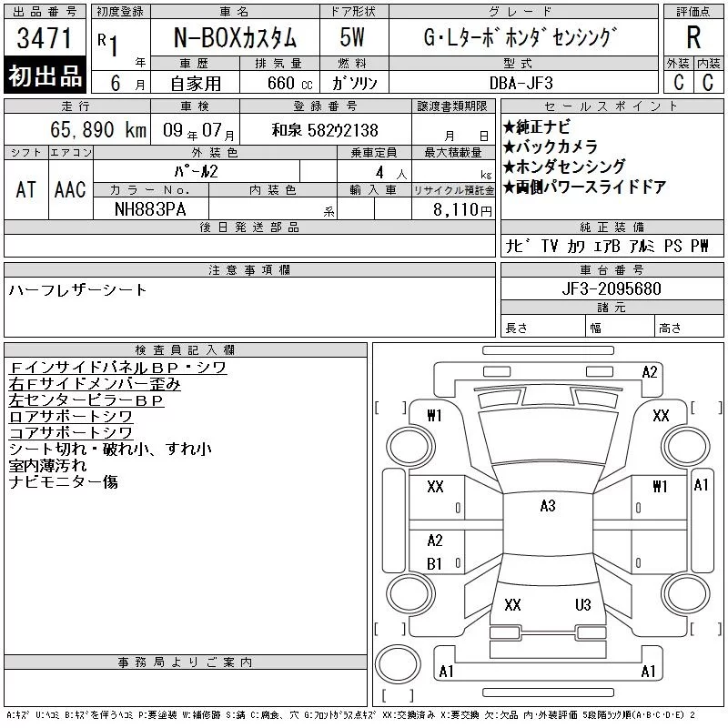The height and width of the screenshot is (728, 728).
Task: Select the B1 mark on the diagram
Action: [x=434, y=564]
